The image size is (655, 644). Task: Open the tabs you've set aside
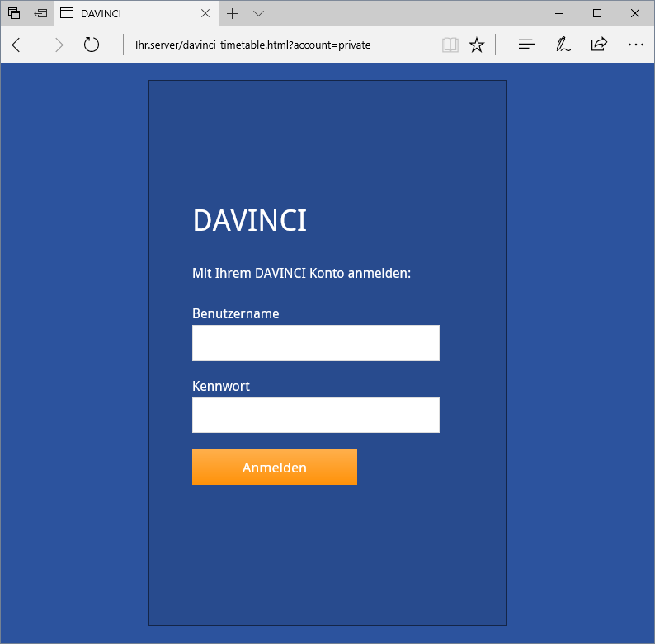14,13
